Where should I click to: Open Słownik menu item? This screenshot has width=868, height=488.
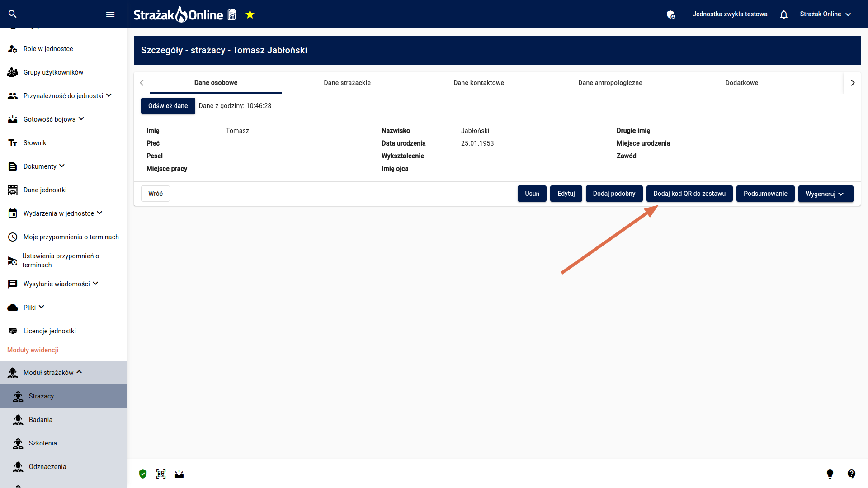tap(63, 143)
